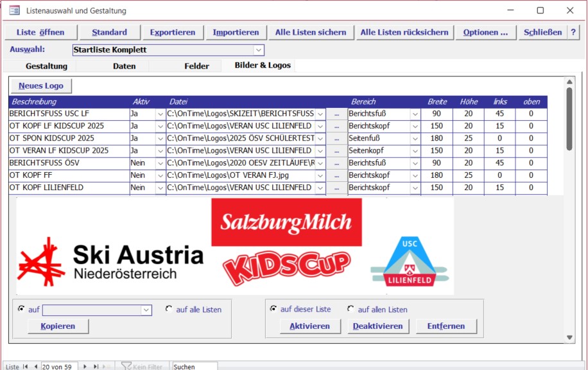Switch to the Felder tab
Image resolution: width=588 pixels, height=370 pixels.
tap(196, 66)
